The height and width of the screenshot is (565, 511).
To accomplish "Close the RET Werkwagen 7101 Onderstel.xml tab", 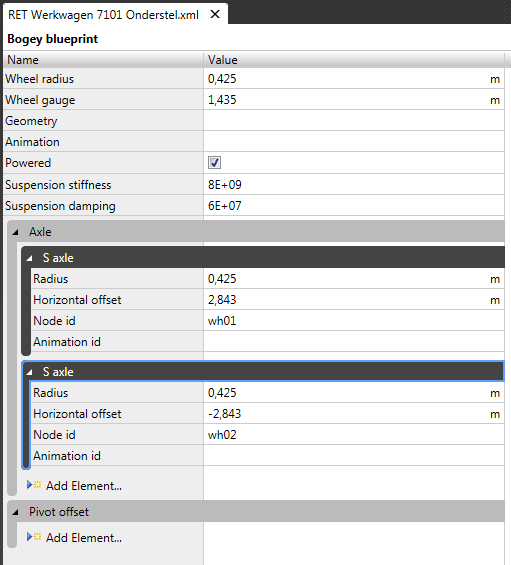I will coord(215,14).
